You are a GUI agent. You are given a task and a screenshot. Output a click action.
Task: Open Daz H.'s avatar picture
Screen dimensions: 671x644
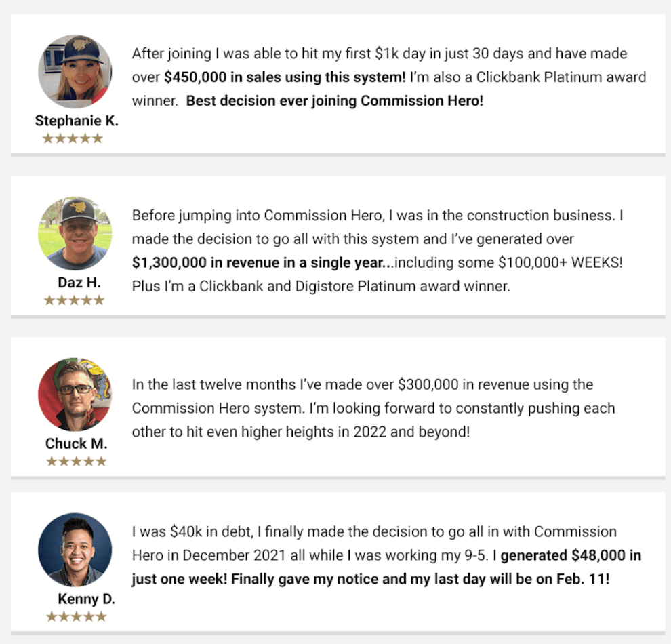pos(75,234)
